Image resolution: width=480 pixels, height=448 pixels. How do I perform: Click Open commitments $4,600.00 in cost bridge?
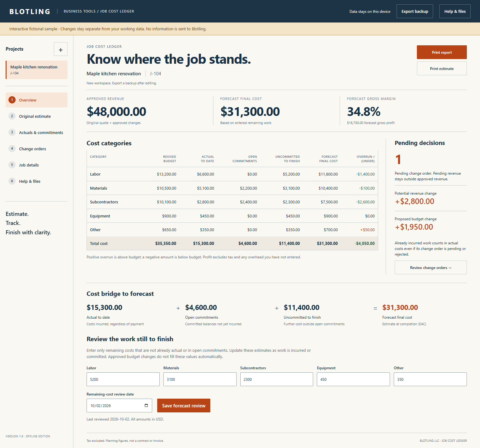[x=201, y=307]
